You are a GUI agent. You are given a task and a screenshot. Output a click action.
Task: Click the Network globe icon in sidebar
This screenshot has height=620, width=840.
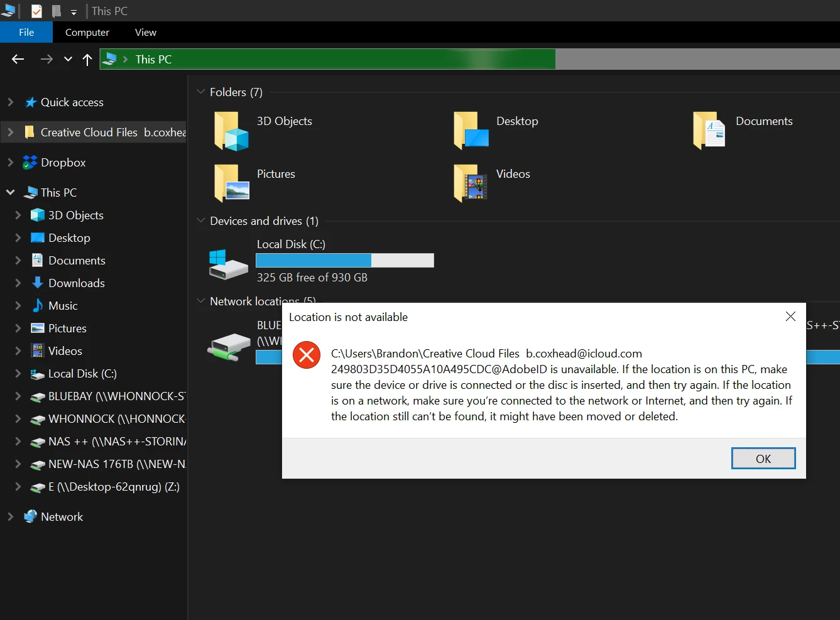click(x=30, y=516)
